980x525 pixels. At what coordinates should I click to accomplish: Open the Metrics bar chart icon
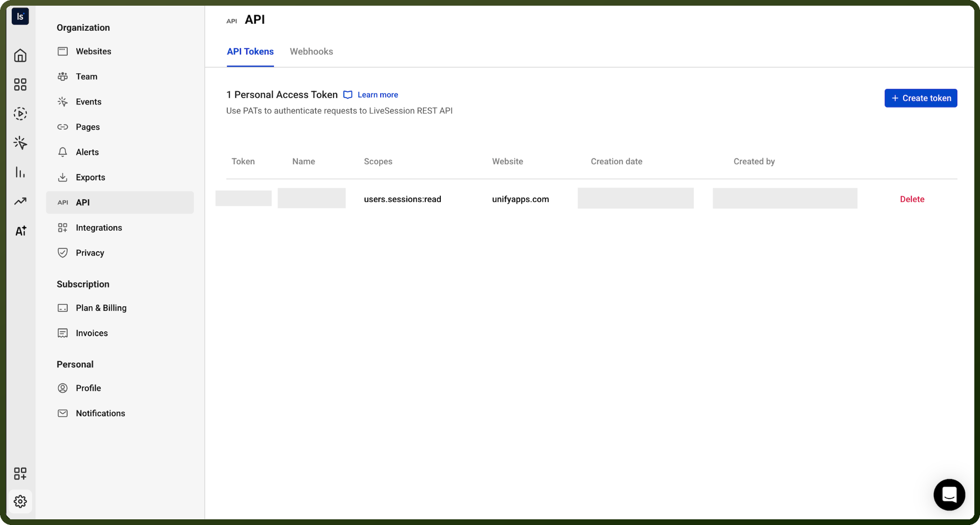(20, 172)
